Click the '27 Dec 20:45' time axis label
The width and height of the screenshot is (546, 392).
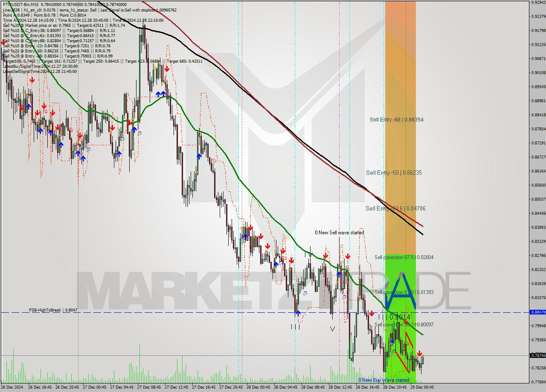tap(230, 388)
